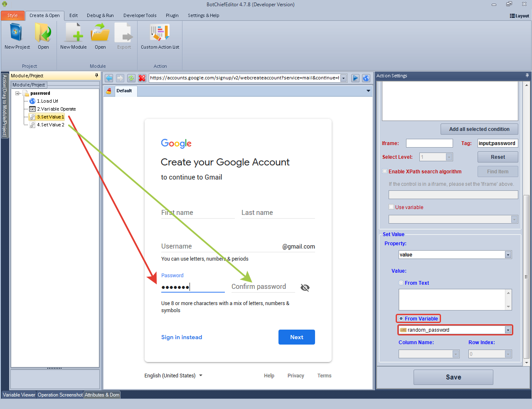The width and height of the screenshot is (532, 409).
Task: Expand the random_password variable dropdown
Action: [508, 330]
